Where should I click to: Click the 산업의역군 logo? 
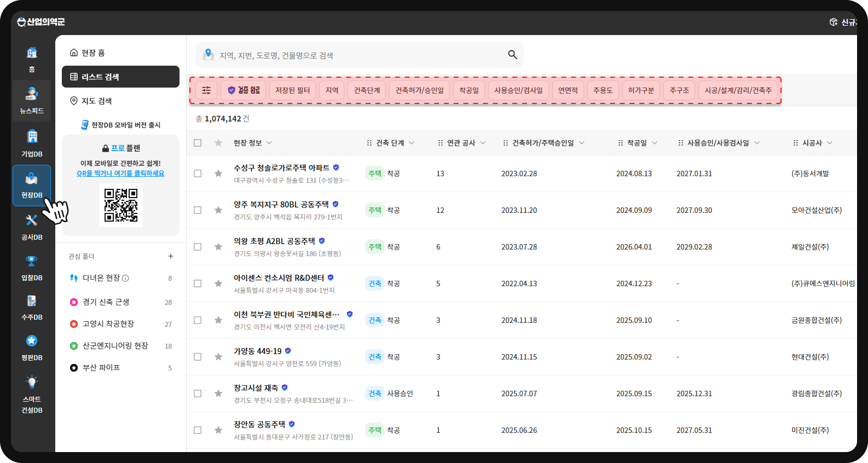point(41,22)
